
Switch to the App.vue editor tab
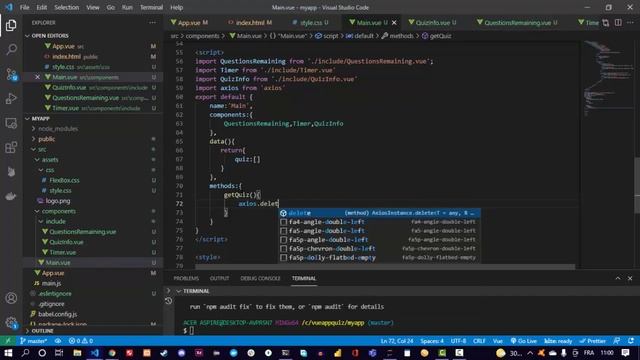click(190, 23)
